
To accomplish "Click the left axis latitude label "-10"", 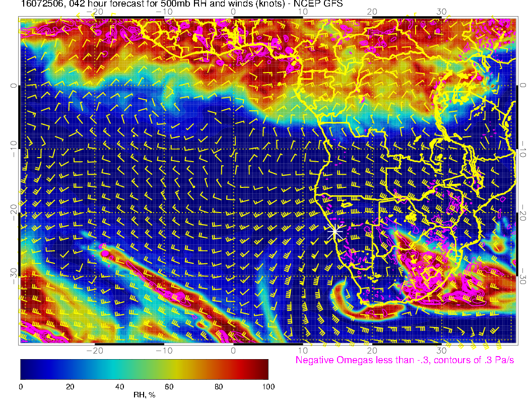I will tap(13, 149).
